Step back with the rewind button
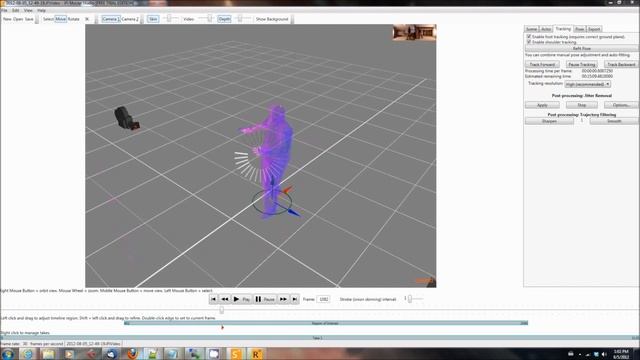The image size is (640, 360). [224, 299]
